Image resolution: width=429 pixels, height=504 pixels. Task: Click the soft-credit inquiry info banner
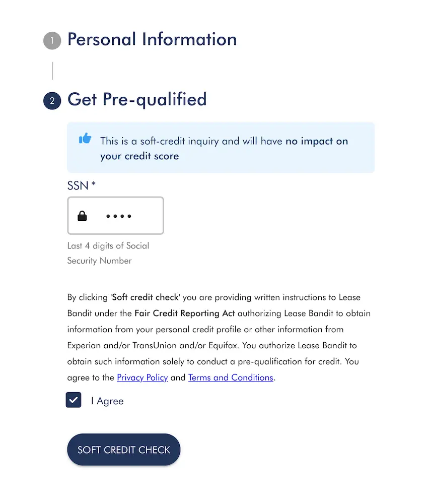221,148
